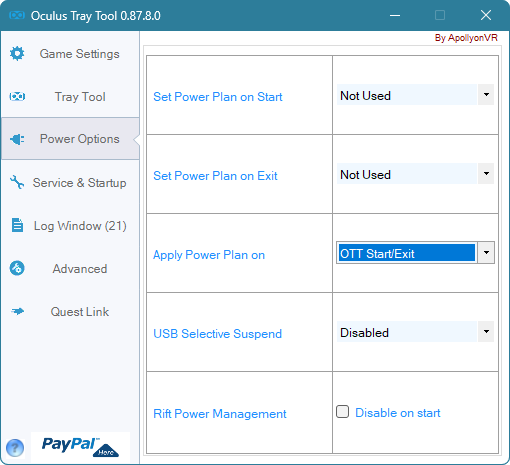
Task: Open the USB Selective Suspend dropdown arrow
Action: tap(486, 332)
